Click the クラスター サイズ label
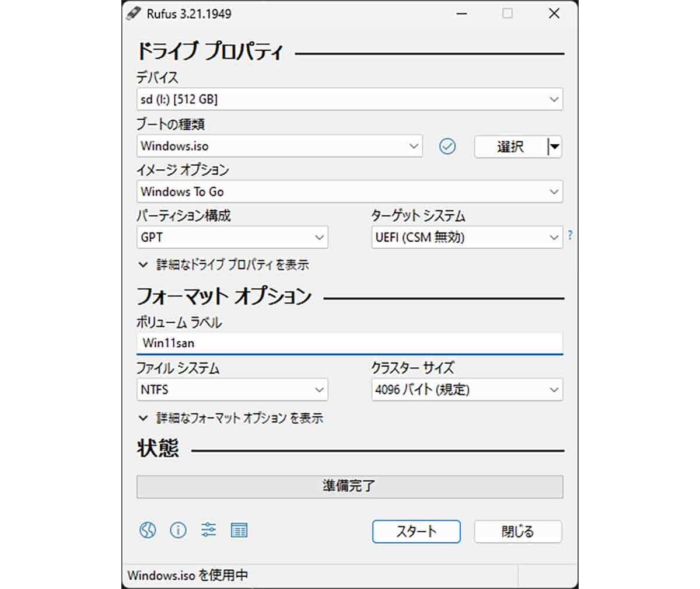700x589 pixels. coord(412,368)
